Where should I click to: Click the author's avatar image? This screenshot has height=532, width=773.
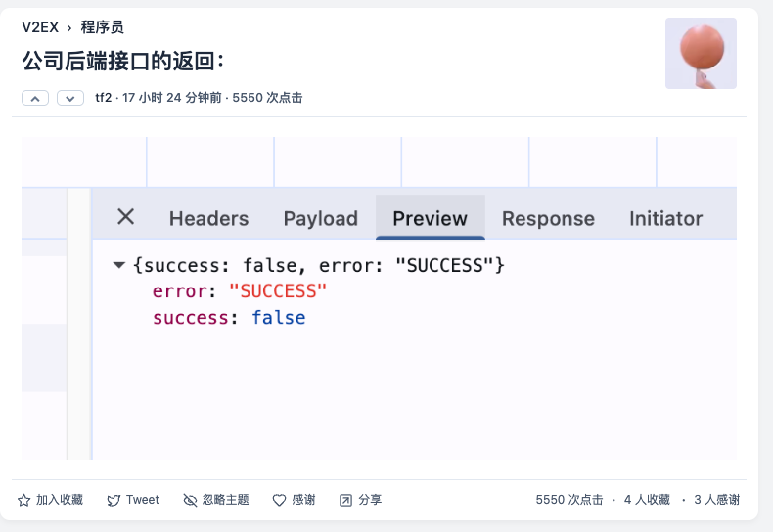pos(701,53)
